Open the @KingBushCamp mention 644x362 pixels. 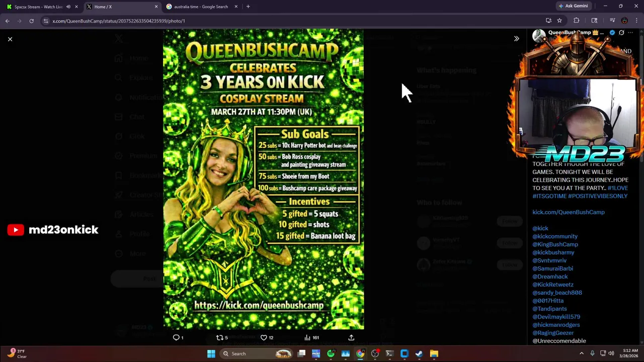coord(555,244)
